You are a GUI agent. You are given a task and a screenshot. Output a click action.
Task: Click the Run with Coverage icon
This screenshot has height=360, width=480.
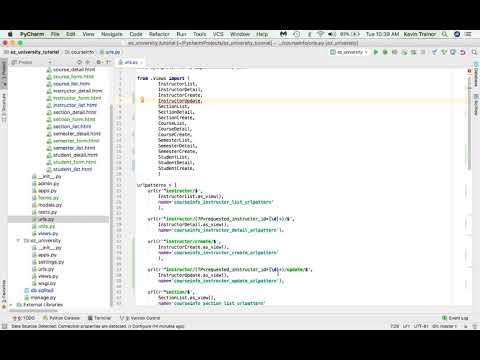click(x=395, y=52)
